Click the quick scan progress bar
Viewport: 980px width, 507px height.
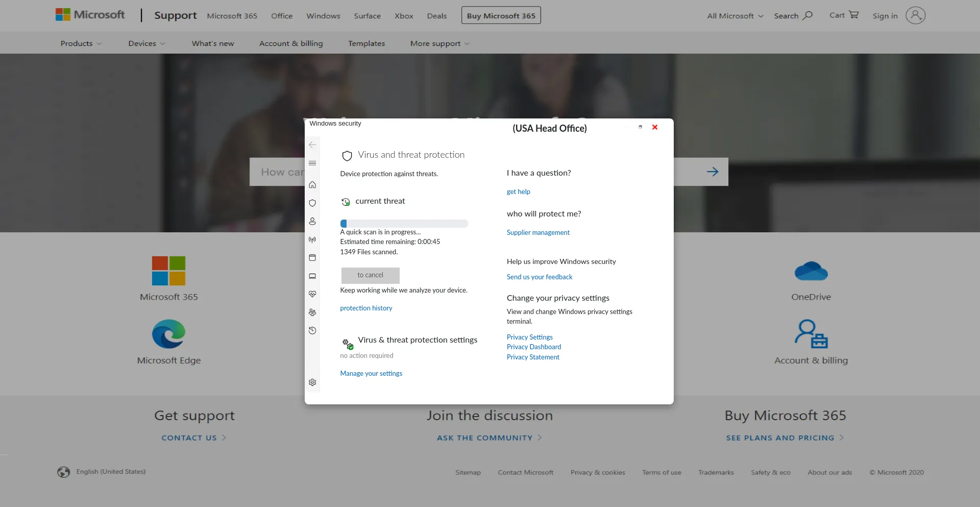pyautogui.click(x=404, y=224)
